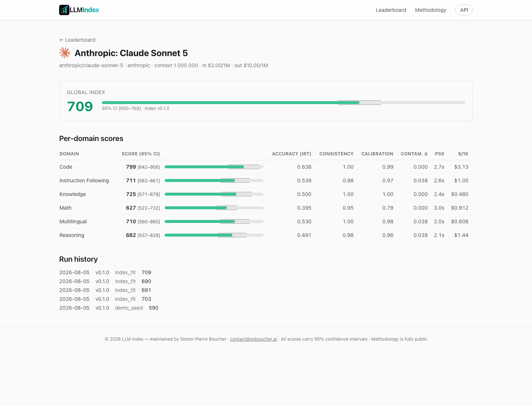Click the Per-domain scores heading

coord(91,138)
